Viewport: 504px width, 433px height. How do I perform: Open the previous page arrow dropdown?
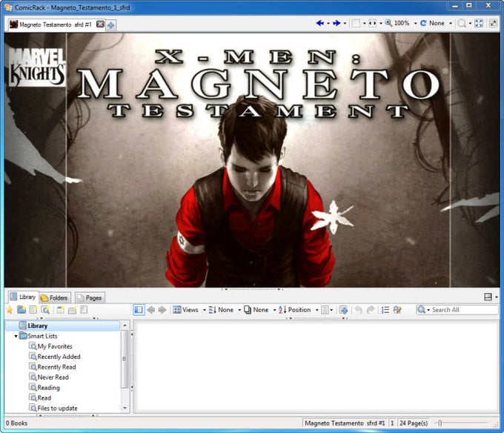coord(328,24)
